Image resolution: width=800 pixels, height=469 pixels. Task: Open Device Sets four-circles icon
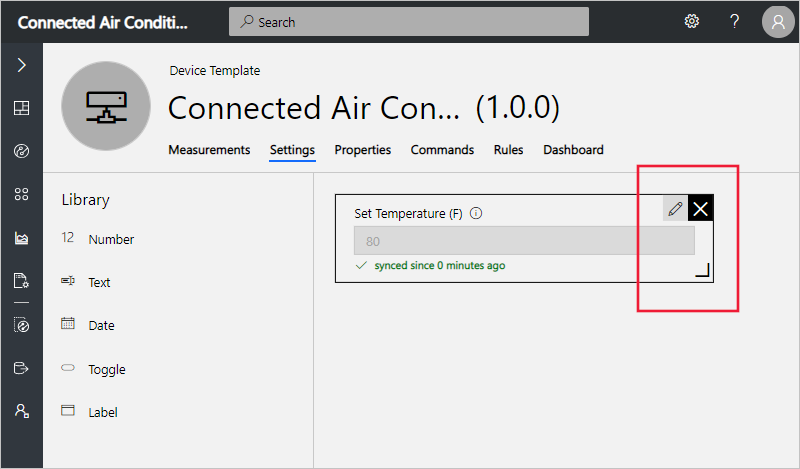click(x=21, y=194)
